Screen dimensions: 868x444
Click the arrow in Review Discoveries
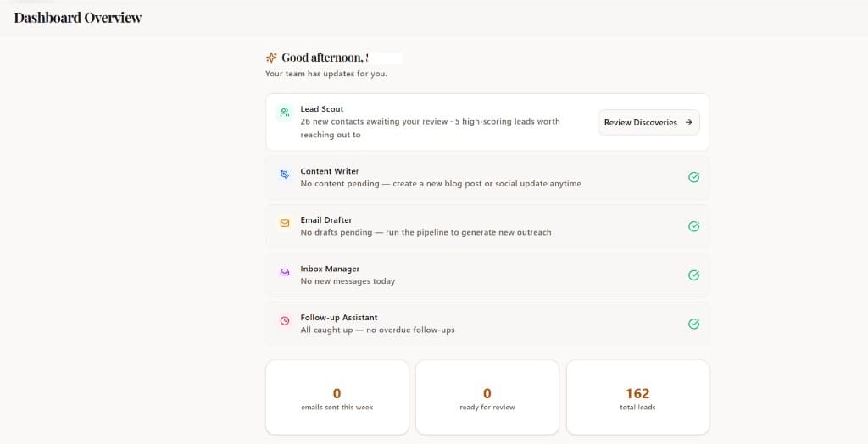tap(688, 122)
